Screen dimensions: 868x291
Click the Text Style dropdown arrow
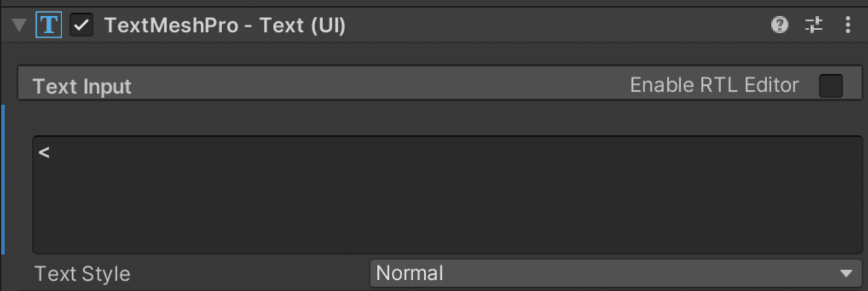tap(845, 273)
